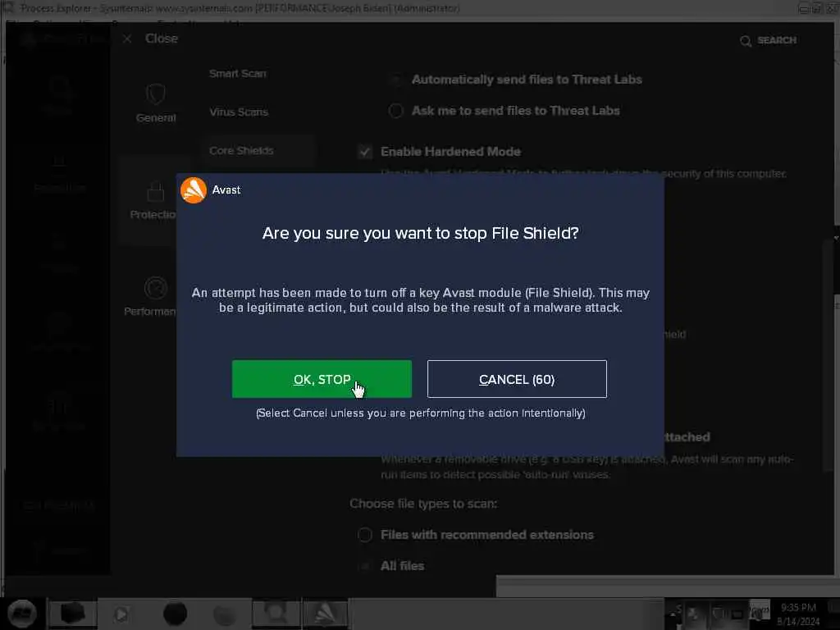Click the taskbar button left of Avast
Viewport: 840px width, 630px height.
(276, 614)
